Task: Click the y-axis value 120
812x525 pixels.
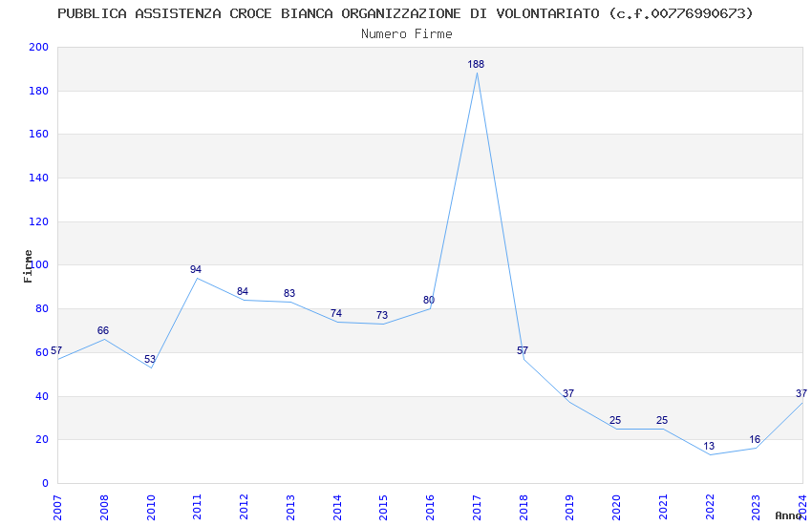Action: (38, 221)
